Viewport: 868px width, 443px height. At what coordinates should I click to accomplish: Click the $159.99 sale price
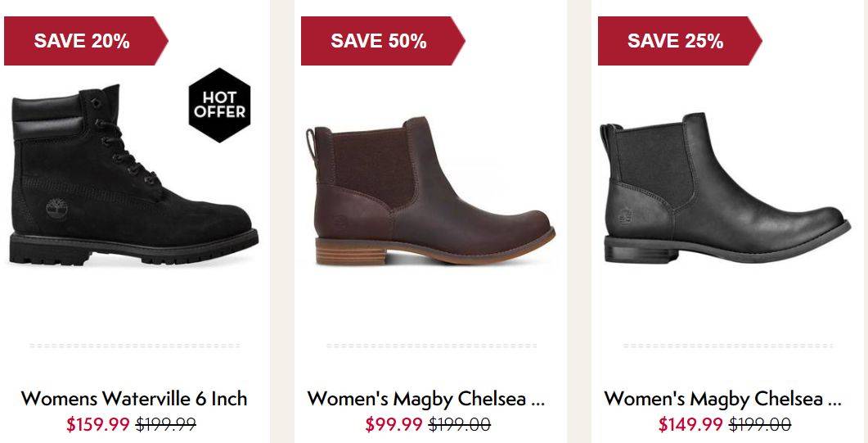coord(98,424)
